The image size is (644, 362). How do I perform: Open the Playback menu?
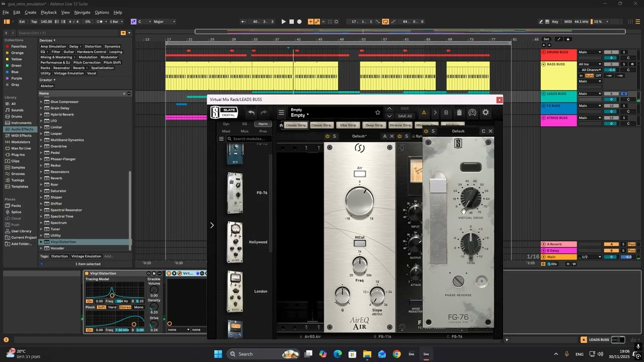point(49,12)
